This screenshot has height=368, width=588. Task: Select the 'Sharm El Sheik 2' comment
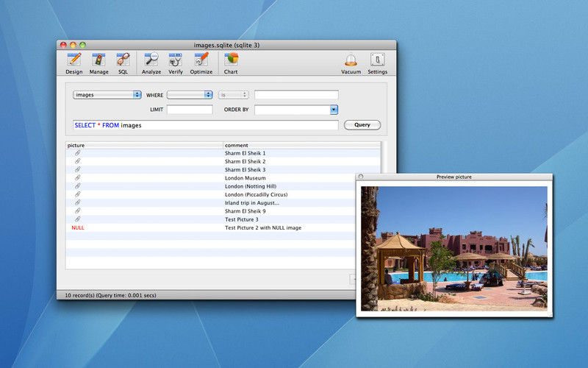(x=245, y=161)
